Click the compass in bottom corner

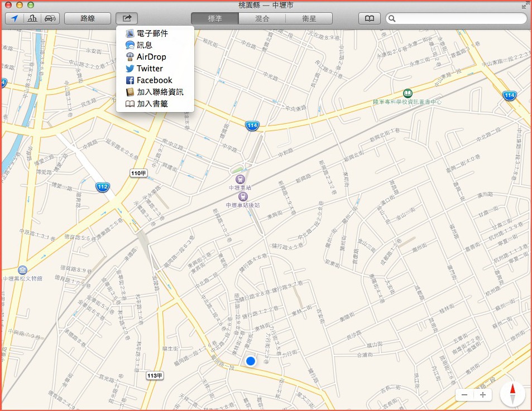click(x=512, y=394)
